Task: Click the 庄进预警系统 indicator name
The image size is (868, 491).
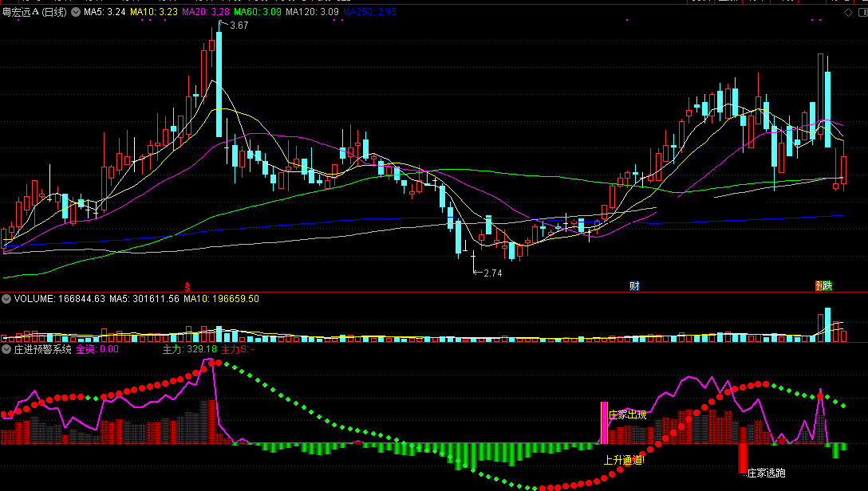Action: point(42,349)
